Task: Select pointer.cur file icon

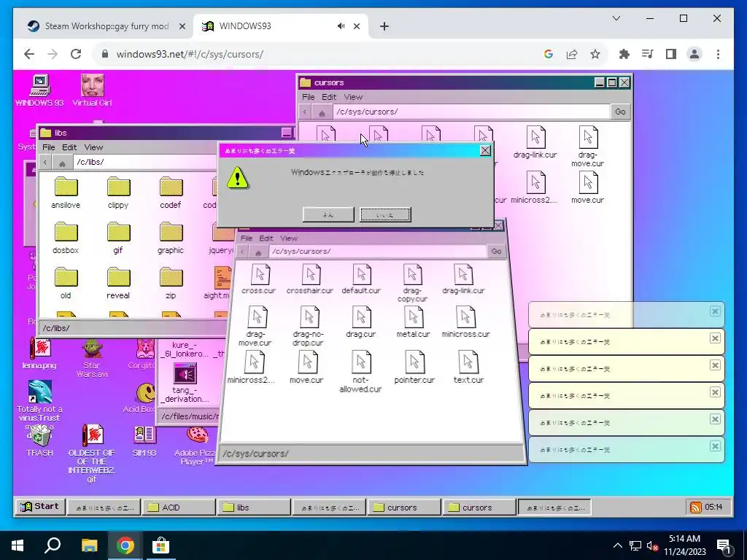Action: click(x=414, y=367)
